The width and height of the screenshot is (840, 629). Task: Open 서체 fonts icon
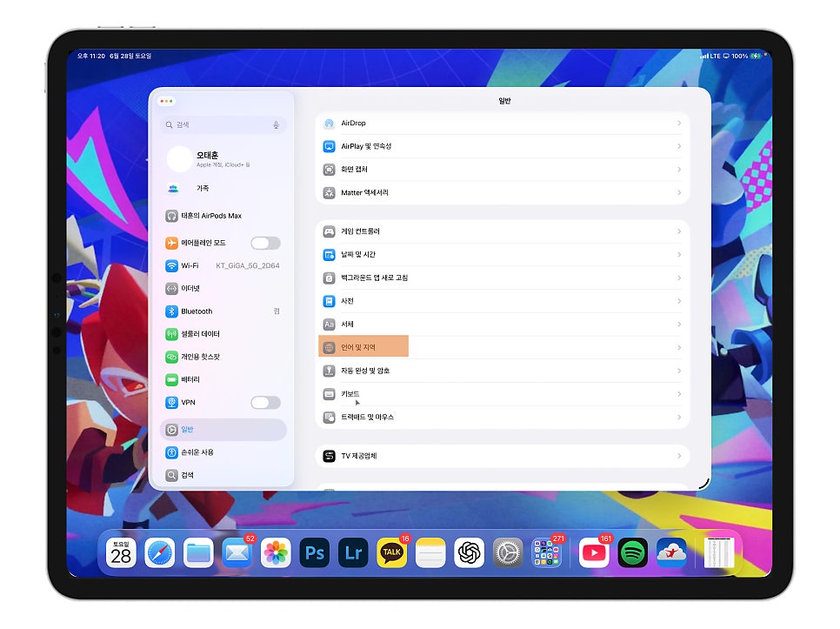(329, 325)
